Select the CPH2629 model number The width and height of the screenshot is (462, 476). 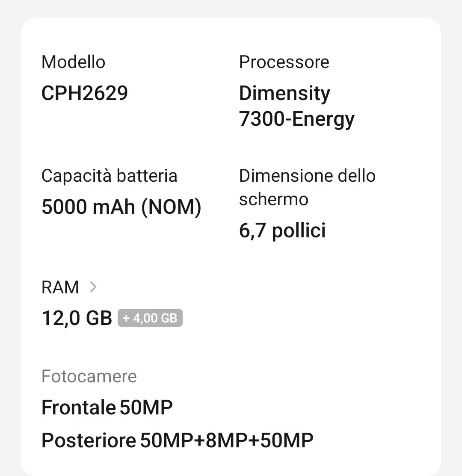(x=85, y=93)
